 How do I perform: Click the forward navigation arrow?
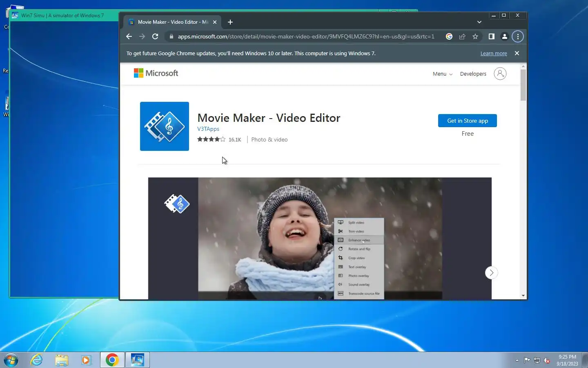(142, 36)
